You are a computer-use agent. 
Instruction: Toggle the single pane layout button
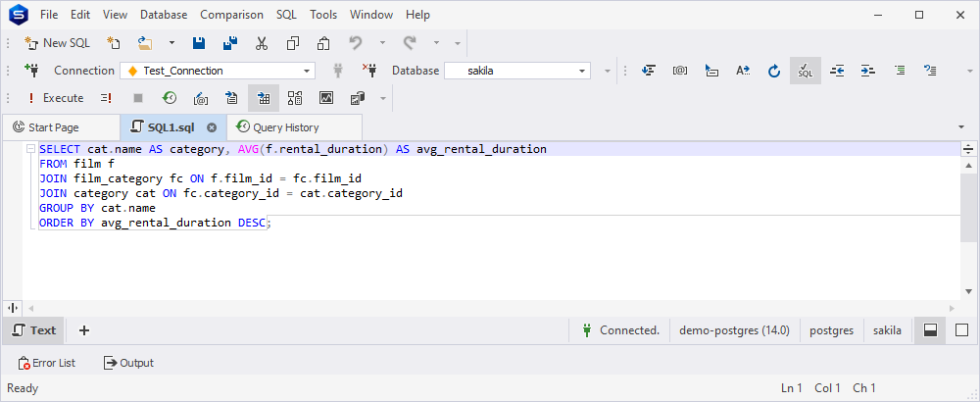click(962, 330)
